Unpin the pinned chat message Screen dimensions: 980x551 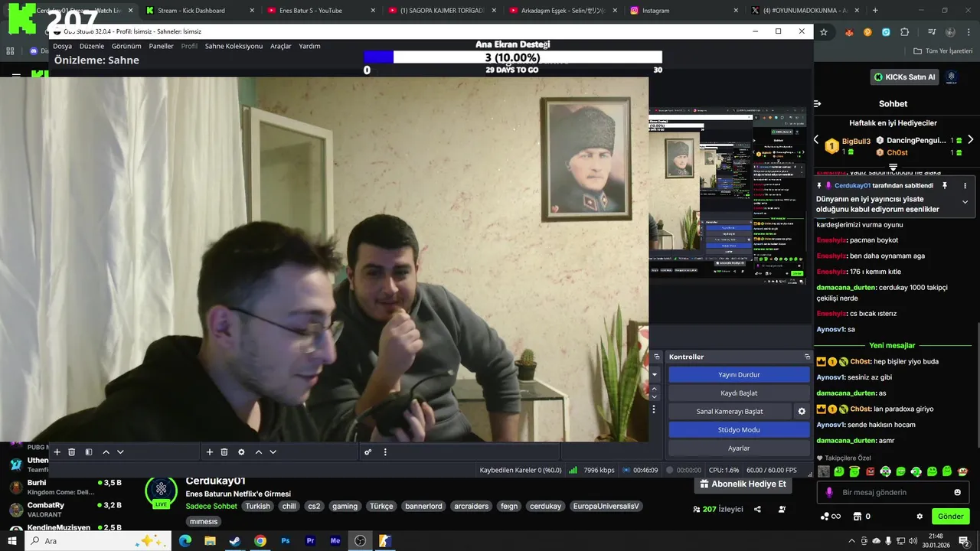pyautogui.click(x=945, y=185)
